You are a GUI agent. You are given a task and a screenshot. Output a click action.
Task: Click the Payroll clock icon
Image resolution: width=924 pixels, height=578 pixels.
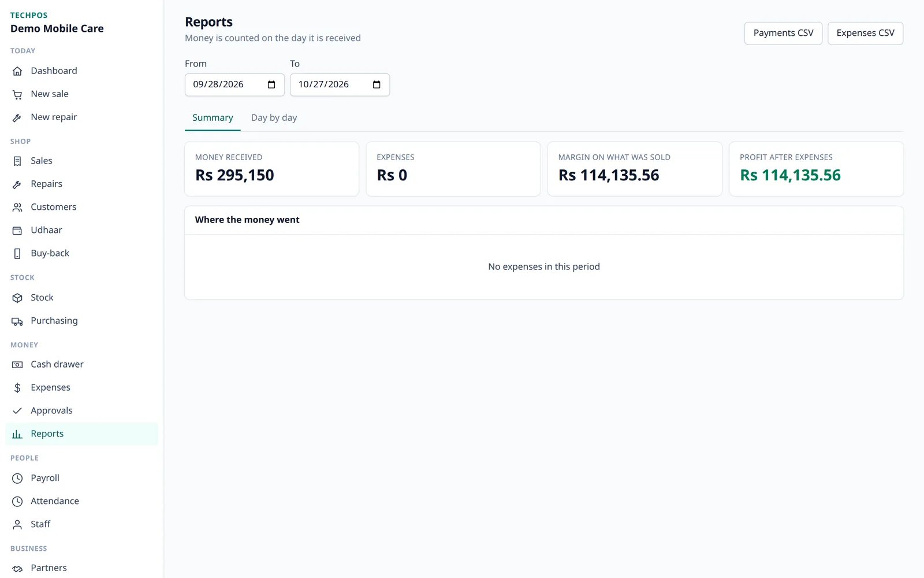17,479
